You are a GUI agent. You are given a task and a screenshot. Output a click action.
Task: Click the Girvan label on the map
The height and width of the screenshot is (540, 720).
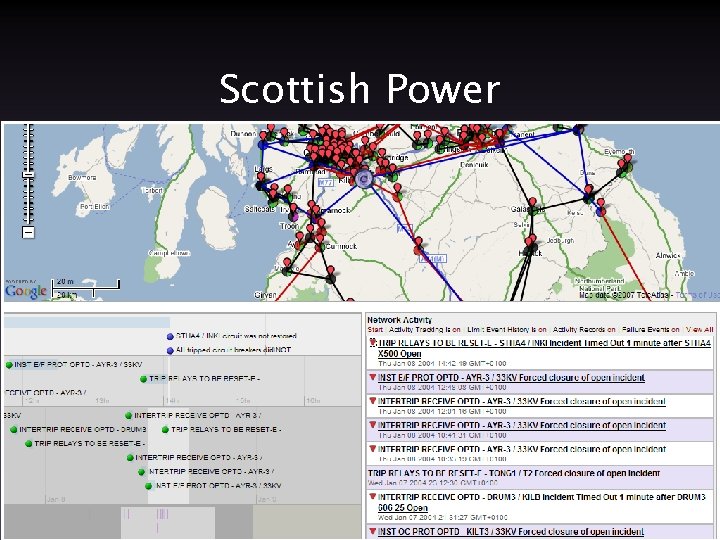tap(265, 295)
